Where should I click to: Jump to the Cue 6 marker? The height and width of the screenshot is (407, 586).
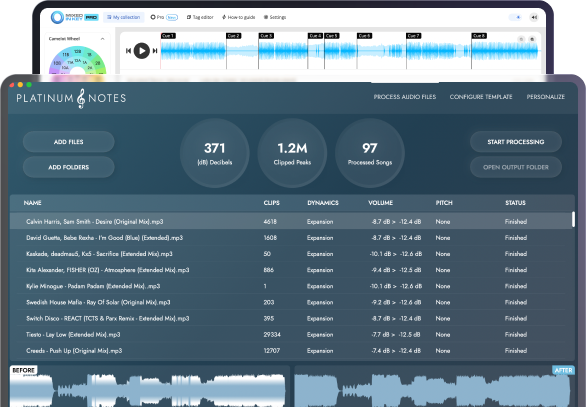click(364, 36)
